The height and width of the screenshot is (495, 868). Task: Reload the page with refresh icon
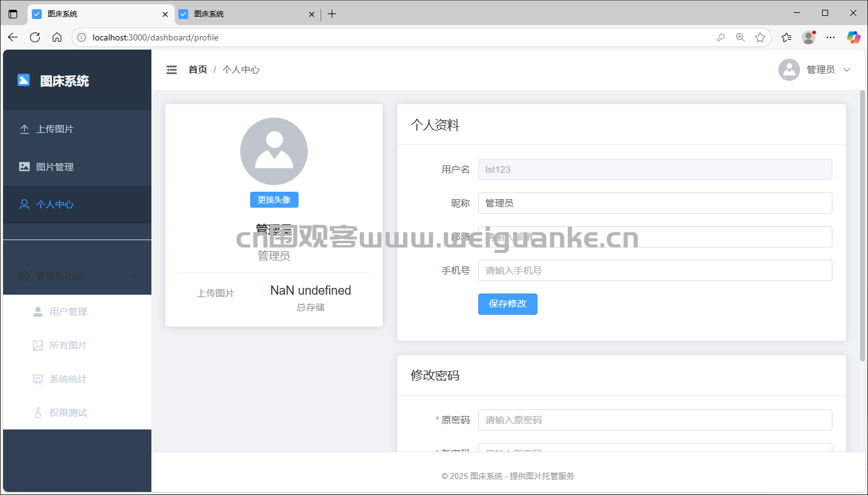(35, 37)
